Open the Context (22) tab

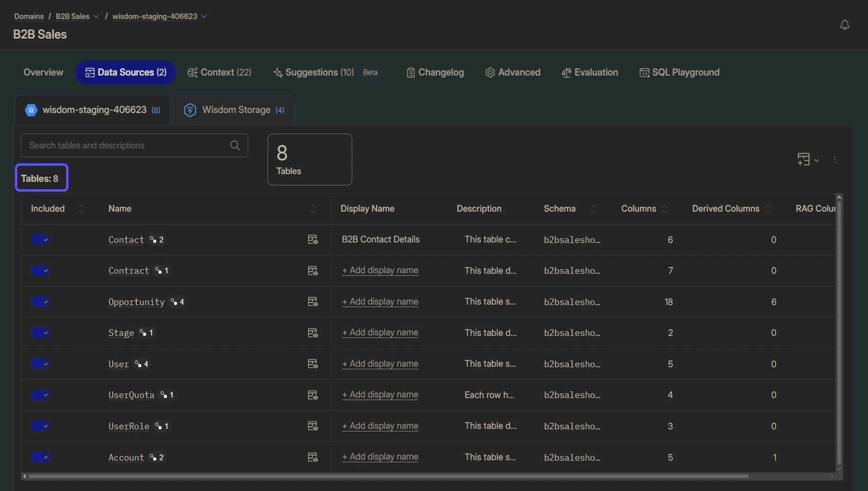tap(219, 72)
